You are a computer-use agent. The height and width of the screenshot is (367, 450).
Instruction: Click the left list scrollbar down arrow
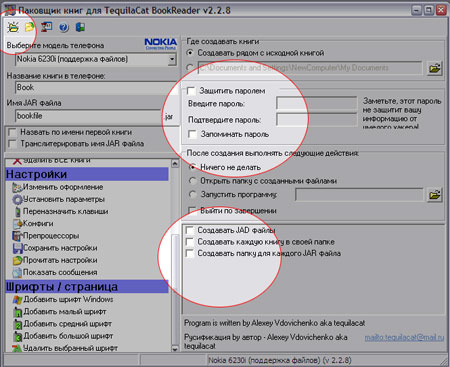coord(175,349)
